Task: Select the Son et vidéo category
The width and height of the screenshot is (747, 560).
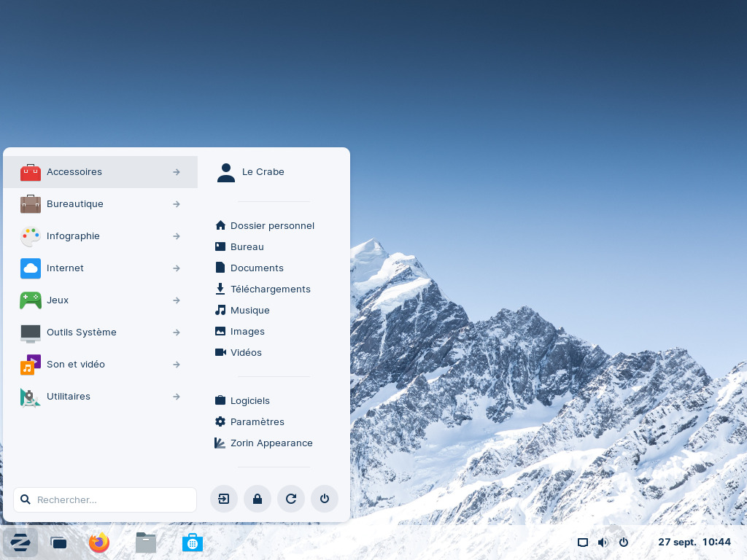Action: coord(101,365)
